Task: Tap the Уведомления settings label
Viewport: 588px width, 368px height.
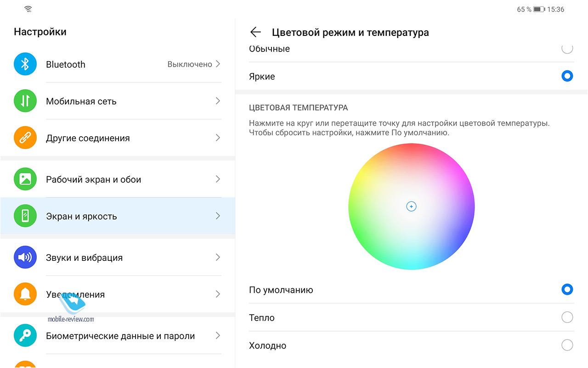Action: [x=75, y=294]
